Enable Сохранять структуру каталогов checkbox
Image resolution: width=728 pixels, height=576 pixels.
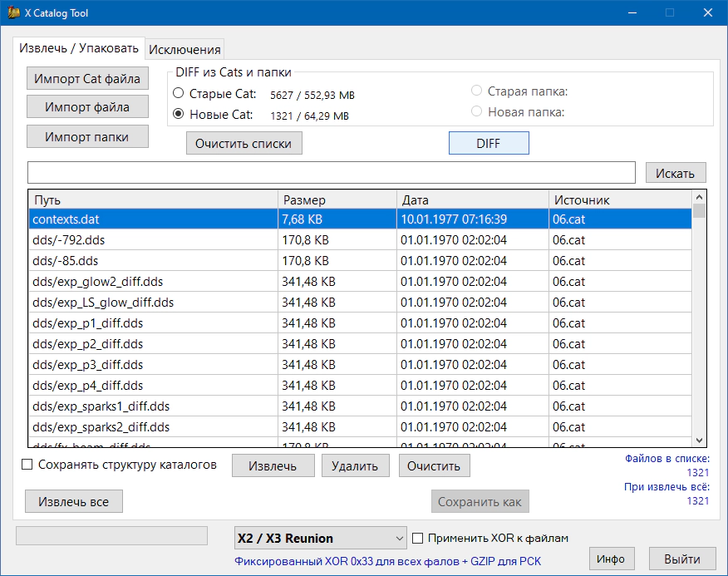point(27,465)
